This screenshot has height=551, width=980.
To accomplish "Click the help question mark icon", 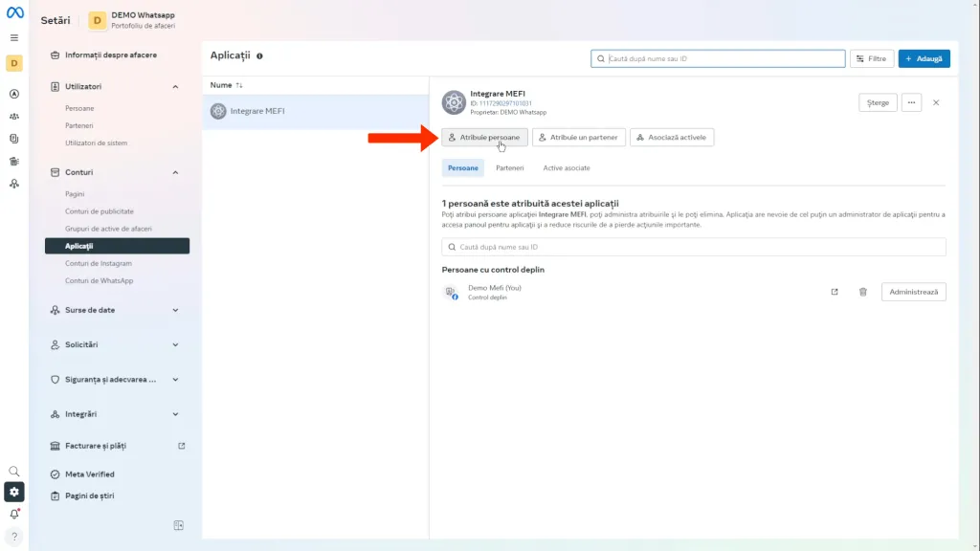I will coord(14,537).
